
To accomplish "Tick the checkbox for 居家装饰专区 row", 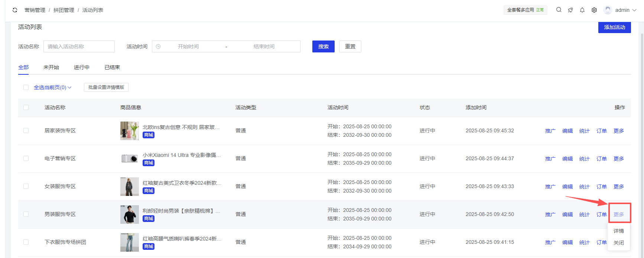I will [x=26, y=130].
